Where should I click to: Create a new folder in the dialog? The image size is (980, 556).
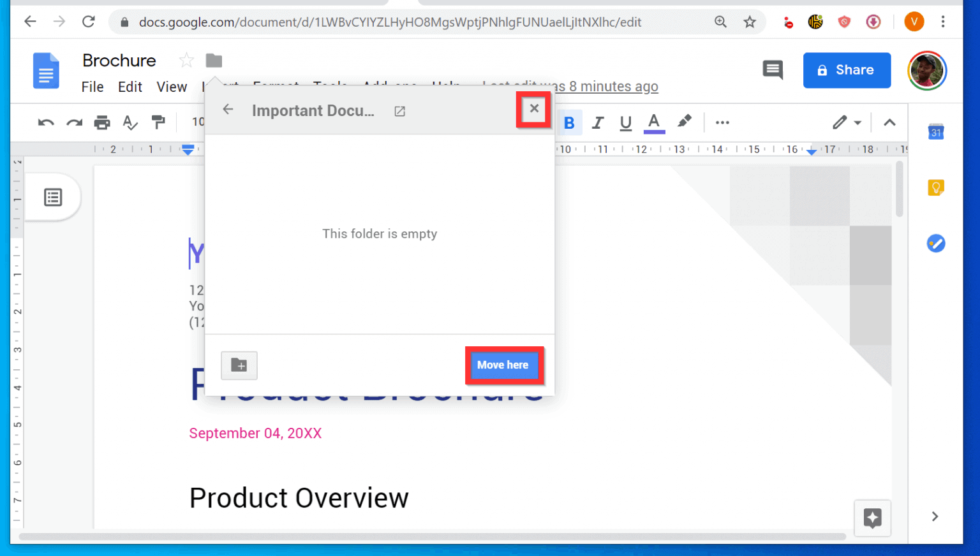point(239,365)
